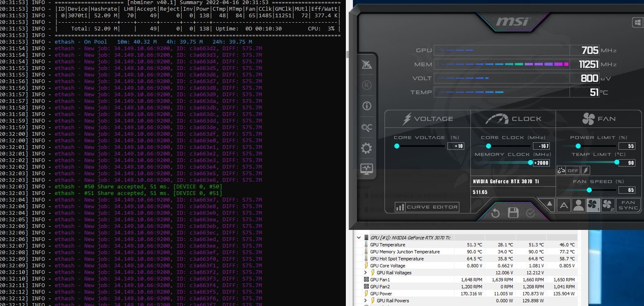Click the Clock section speedometer icon

click(x=497, y=119)
